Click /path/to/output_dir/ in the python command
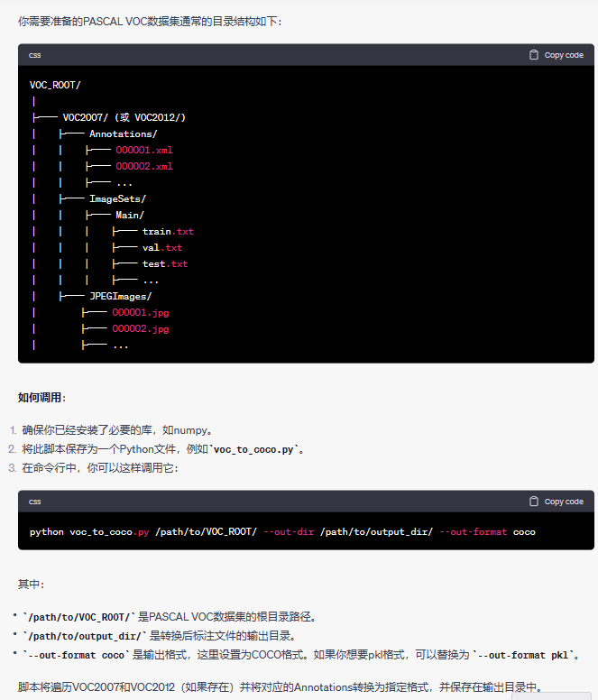 click(376, 531)
